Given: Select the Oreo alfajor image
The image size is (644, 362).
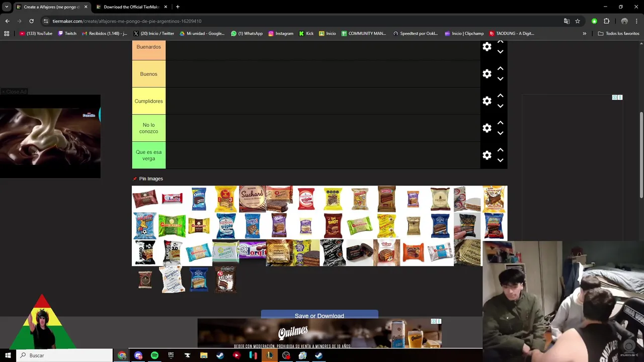Looking at the screenshot, I should (x=199, y=199).
